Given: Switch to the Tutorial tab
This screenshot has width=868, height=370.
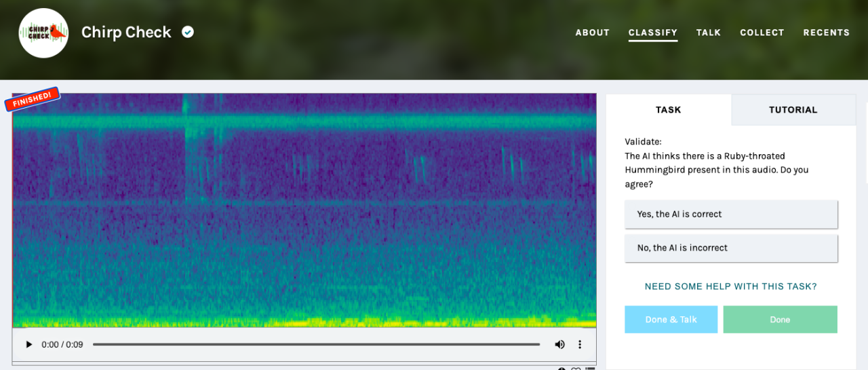Looking at the screenshot, I should (x=793, y=109).
